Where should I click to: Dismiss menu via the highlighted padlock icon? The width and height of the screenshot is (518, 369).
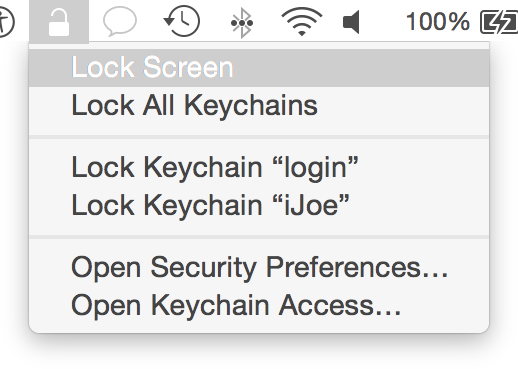59,22
